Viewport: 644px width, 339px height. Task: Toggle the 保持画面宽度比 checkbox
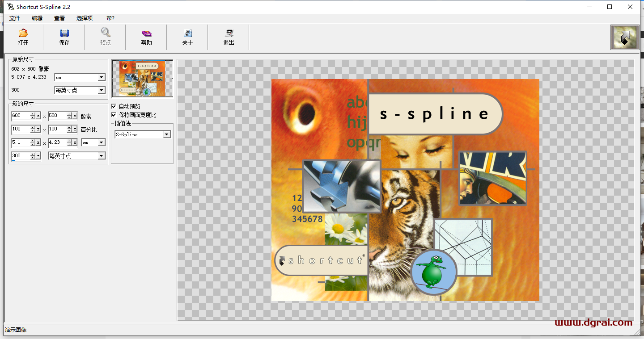point(114,115)
